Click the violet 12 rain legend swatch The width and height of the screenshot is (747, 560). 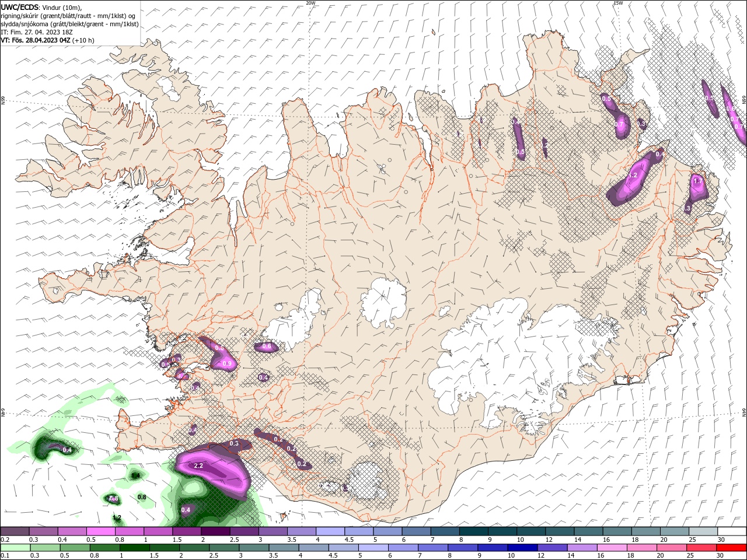[x=553, y=548]
